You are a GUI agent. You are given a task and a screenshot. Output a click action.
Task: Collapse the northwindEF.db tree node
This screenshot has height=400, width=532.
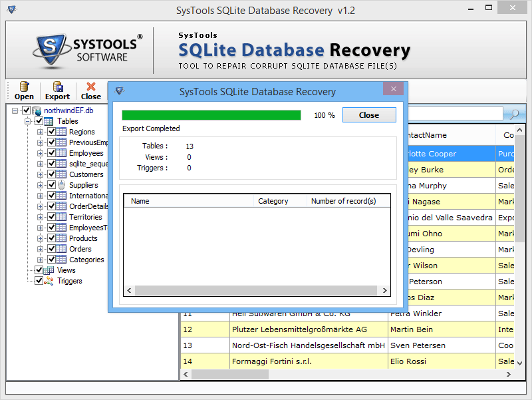[15, 110]
